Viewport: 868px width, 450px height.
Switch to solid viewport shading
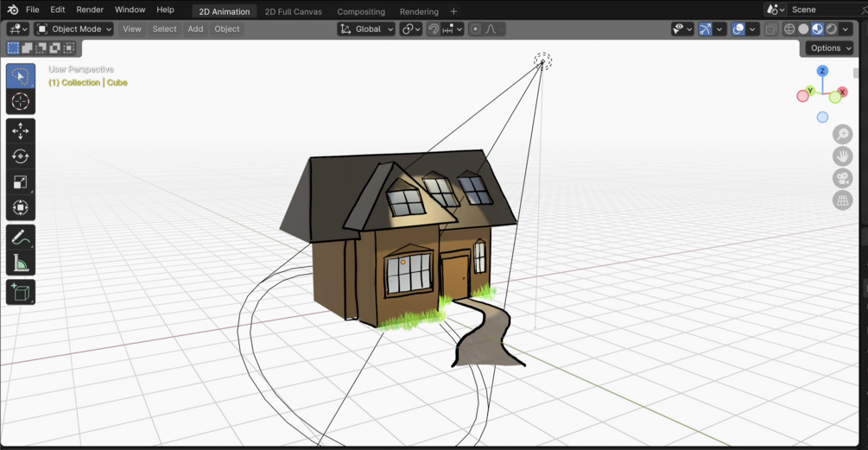[x=803, y=29]
